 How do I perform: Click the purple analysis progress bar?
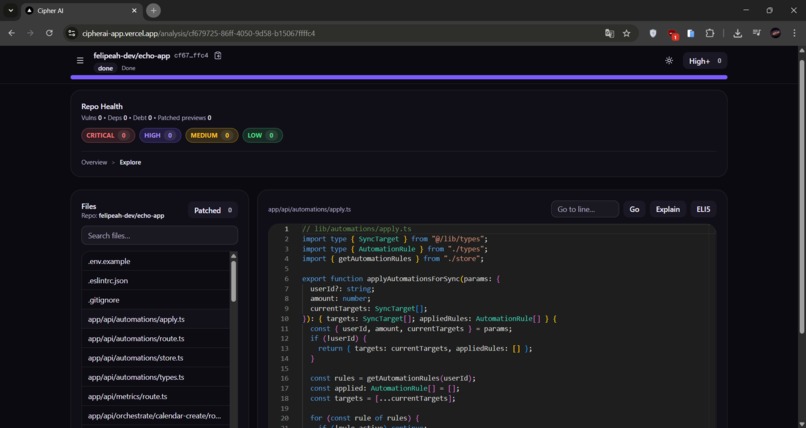tap(399, 77)
